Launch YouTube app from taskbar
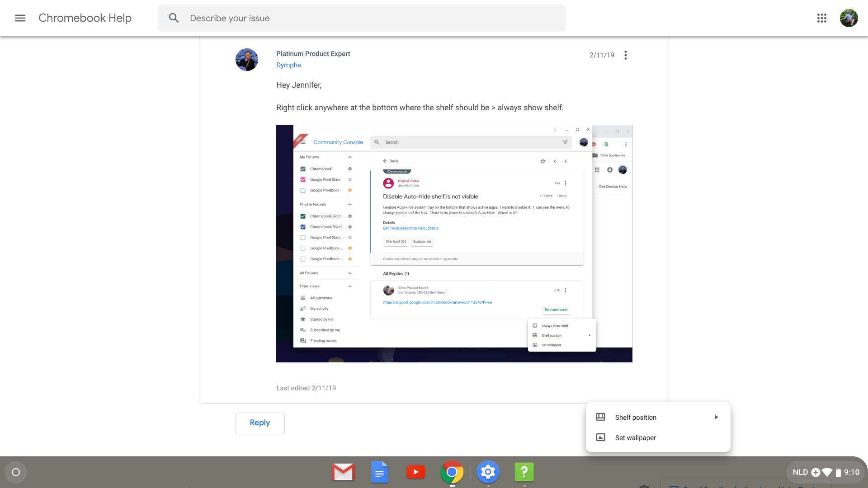 coord(415,472)
